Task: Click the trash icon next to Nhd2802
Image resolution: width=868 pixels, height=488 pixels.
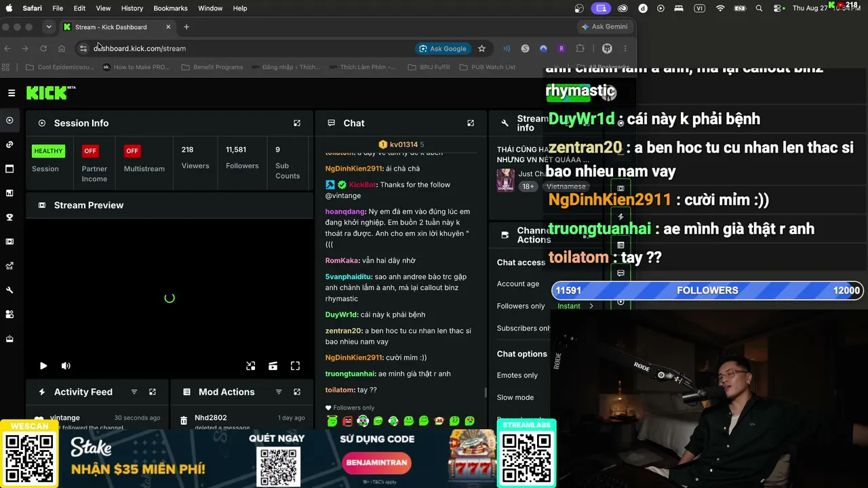Action: pyautogui.click(x=184, y=421)
